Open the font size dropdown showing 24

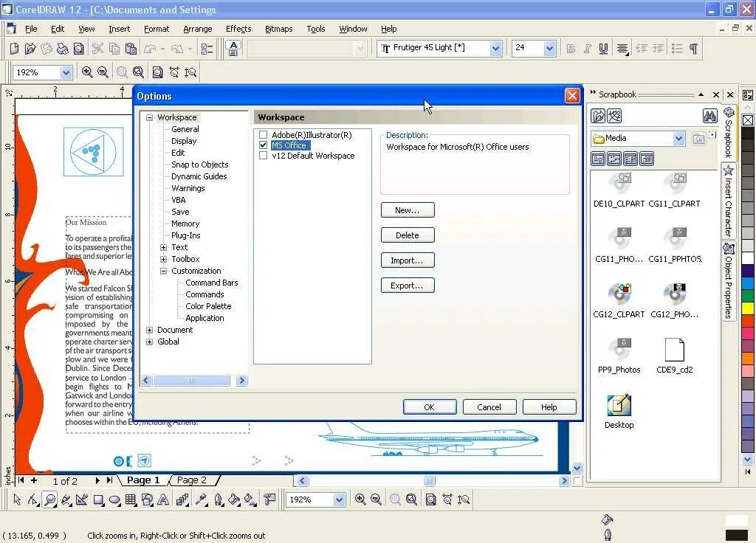(x=549, y=48)
